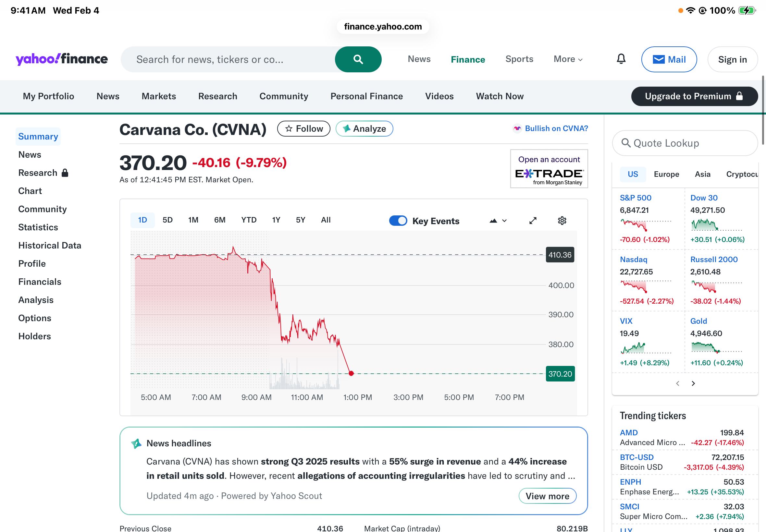Open Historical Data in sidebar
The image size is (766, 532).
point(50,245)
